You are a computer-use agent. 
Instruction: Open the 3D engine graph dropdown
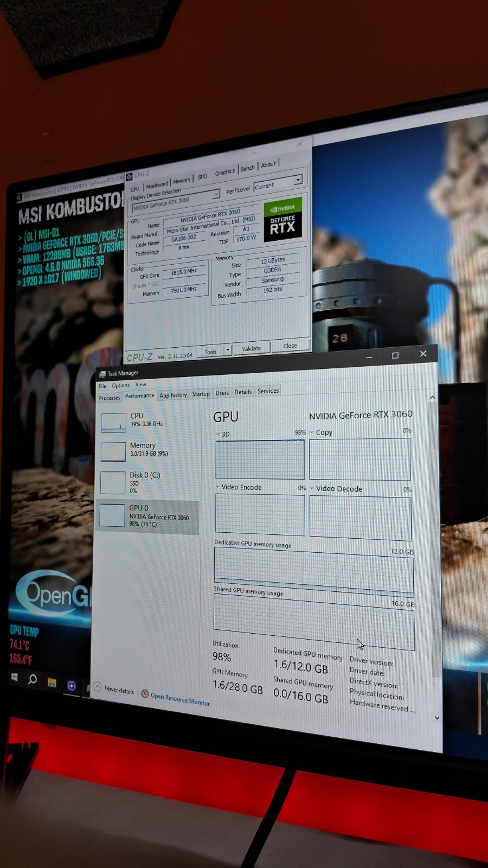pos(218,433)
